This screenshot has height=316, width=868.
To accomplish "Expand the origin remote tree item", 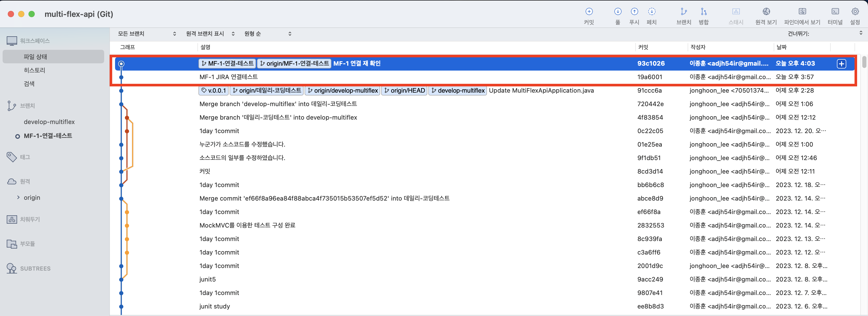I will point(19,197).
